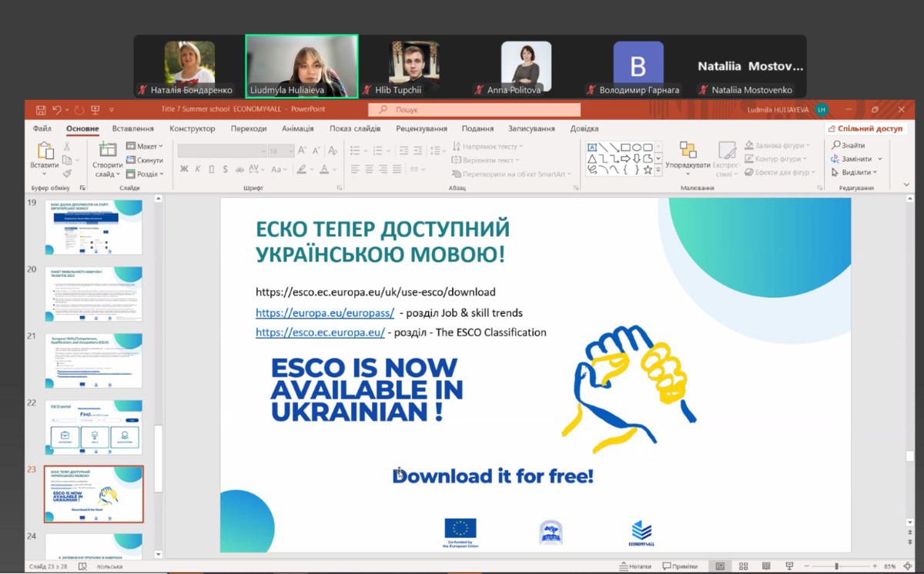Select the star shape in the shapes gallery
This screenshot has width=924, height=574.
point(648,169)
